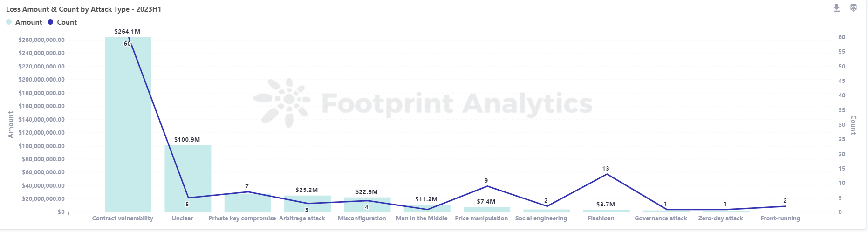Click the Amount legend color dot
The height and width of the screenshot is (232, 868).
9,22
